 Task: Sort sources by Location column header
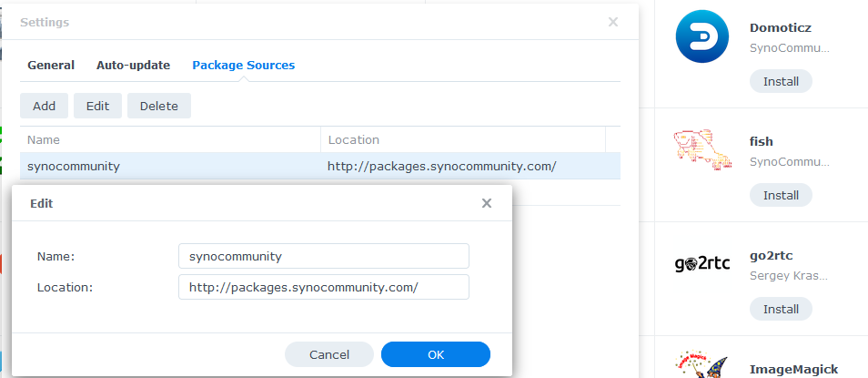pos(462,140)
